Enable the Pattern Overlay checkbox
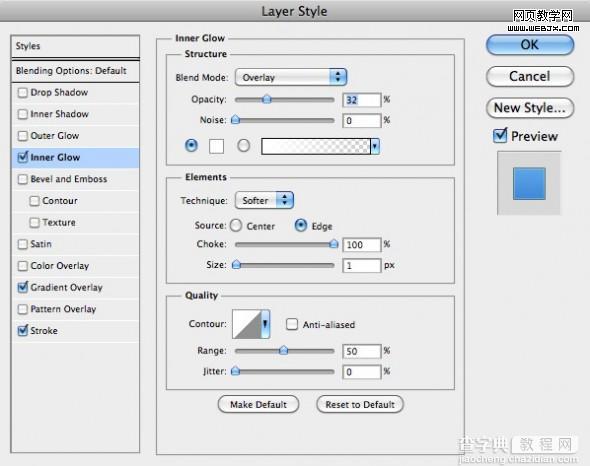Image resolution: width=590 pixels, height=466 pixels. click(23, 309)
